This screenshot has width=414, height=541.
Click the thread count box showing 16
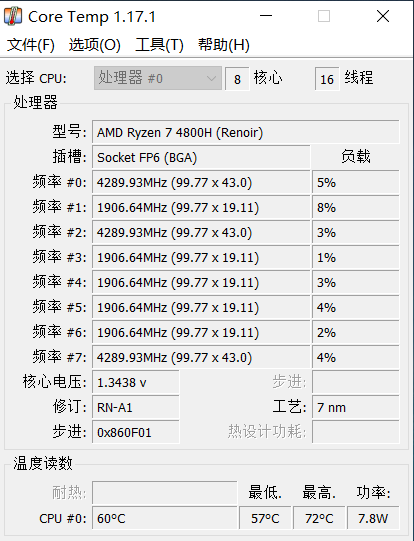click(x=327, y=79)
